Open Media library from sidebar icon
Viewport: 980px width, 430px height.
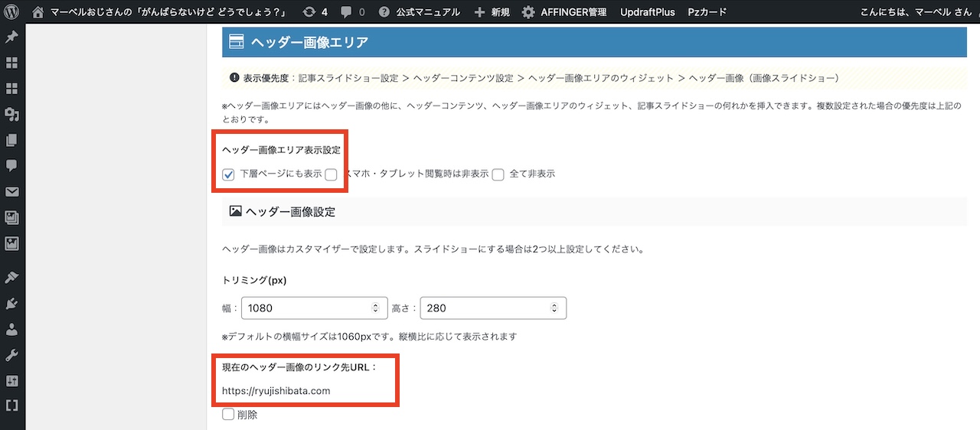[x=12, y=114]
